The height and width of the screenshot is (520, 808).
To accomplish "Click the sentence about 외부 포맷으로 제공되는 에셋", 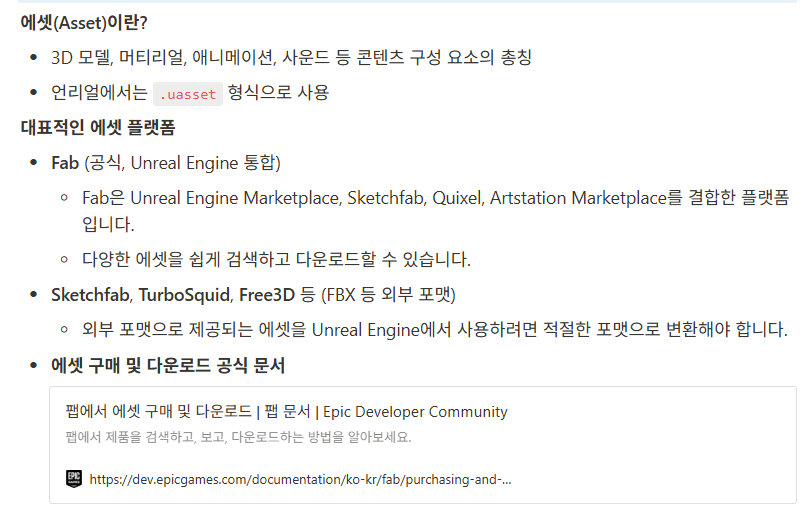I will [435, 329].
